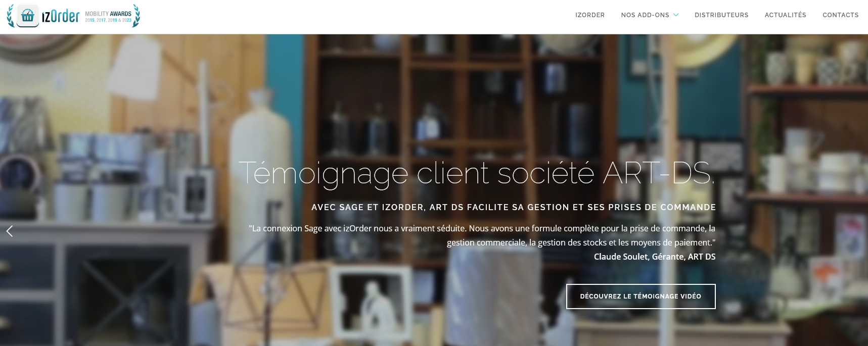This screenshot has height=346, width=868.
Task: Click the name Claude Soulet, Gérante, ART DS
Action: coord(655,257)
